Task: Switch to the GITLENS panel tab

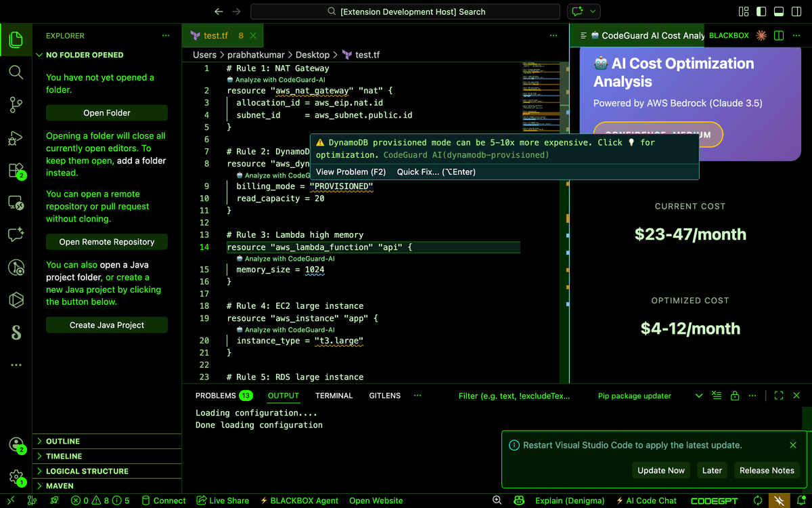Action: 385,396
